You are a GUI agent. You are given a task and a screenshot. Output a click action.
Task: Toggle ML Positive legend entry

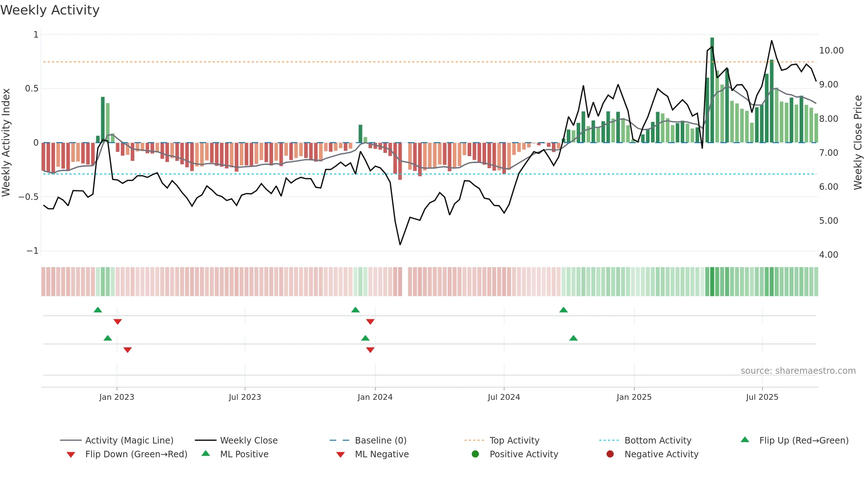235,454
